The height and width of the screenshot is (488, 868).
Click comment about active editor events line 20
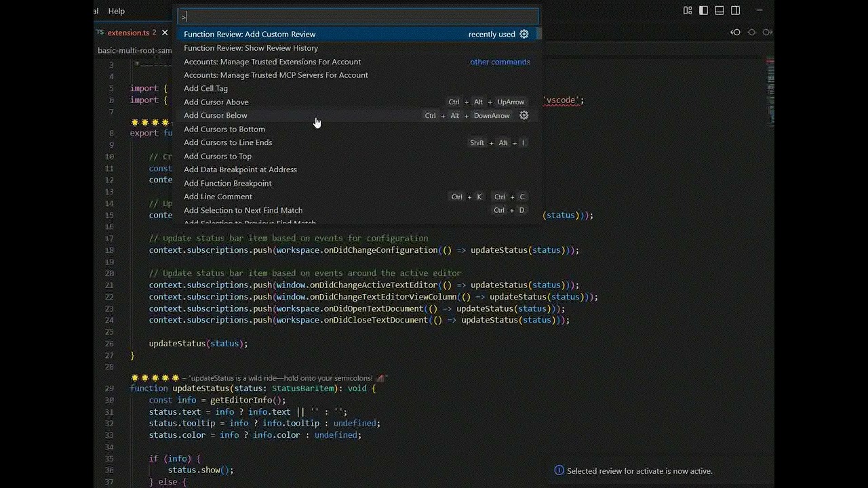point(305,273)
